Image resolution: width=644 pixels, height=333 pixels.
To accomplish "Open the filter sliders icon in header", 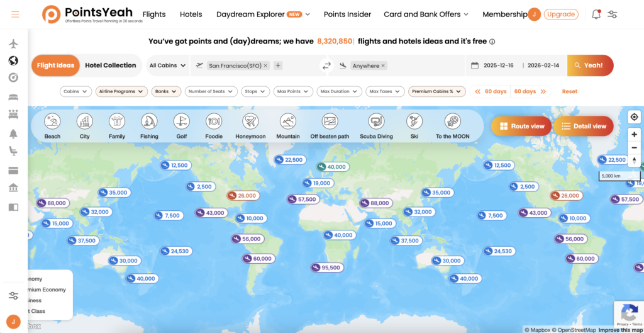I will [613, 14].
